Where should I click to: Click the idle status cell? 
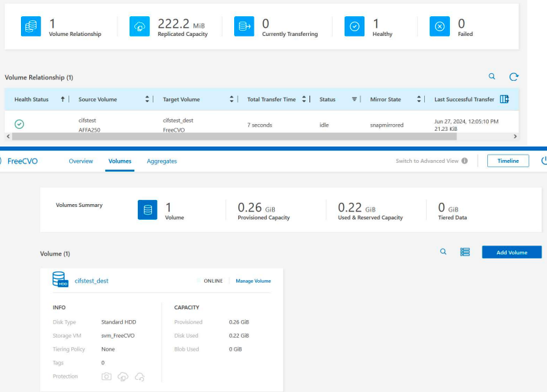(324, 125)
